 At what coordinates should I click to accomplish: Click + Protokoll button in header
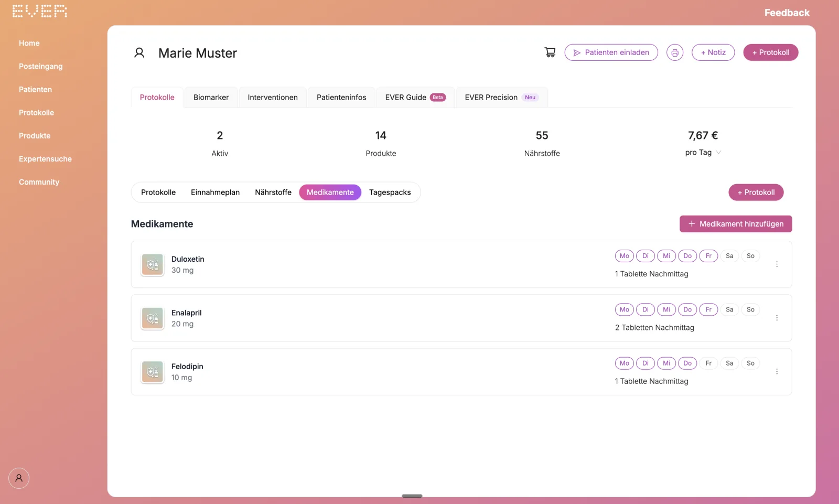pos(771,52)
